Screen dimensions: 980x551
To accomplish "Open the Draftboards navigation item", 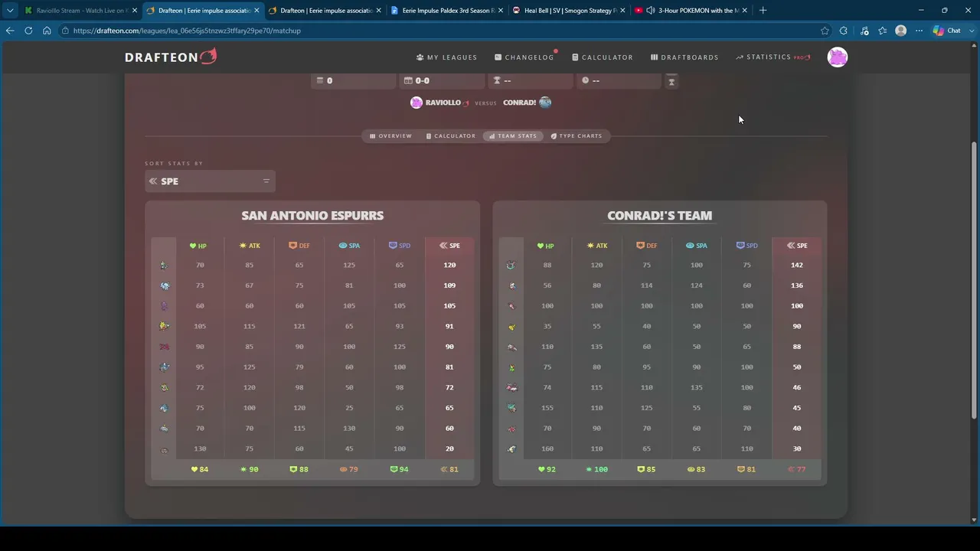I will coord(684,57).
